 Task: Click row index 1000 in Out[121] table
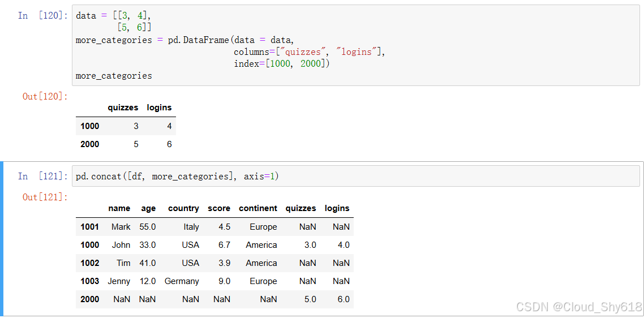[90, 245]
